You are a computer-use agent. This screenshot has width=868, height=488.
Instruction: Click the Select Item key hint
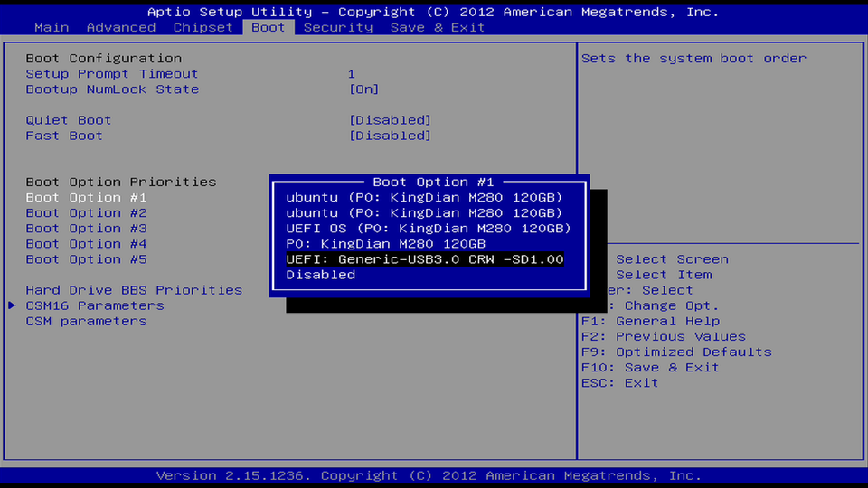(664, 275)
